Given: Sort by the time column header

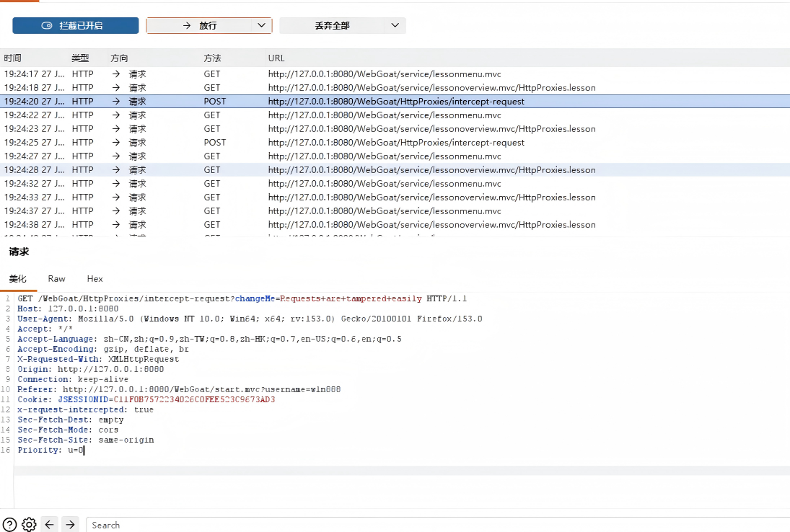Looking at the screenshot, I should [12, 58].
